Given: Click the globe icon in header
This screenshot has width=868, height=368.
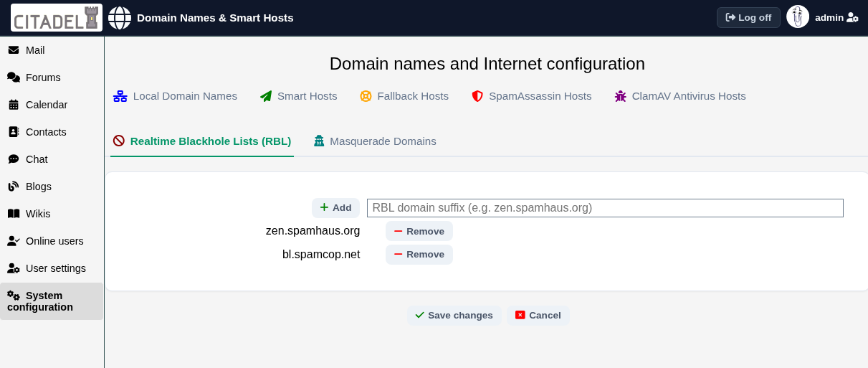Looking at the screenshot, I should click(x=120, y=18).
